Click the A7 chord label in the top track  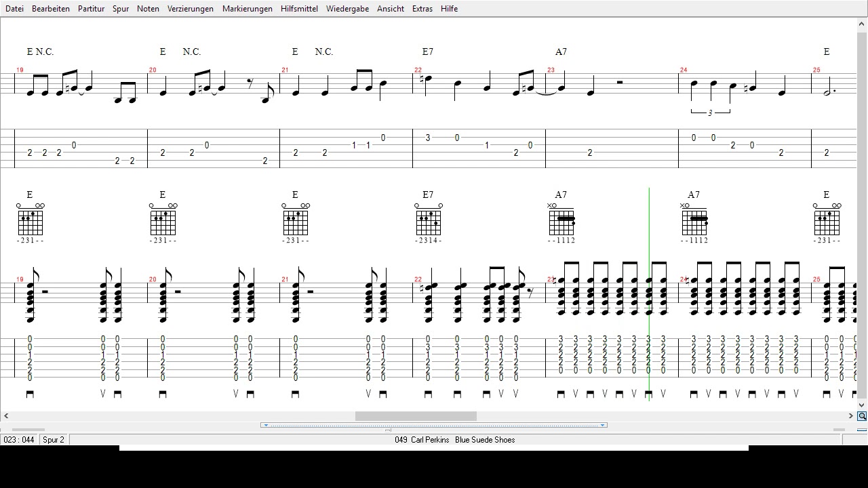(x=561, y=52)
